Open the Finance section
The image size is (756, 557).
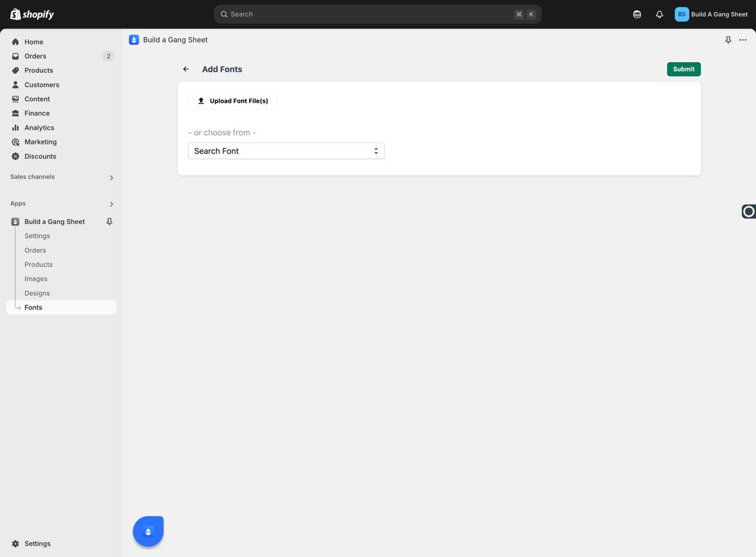pos(61,113)
